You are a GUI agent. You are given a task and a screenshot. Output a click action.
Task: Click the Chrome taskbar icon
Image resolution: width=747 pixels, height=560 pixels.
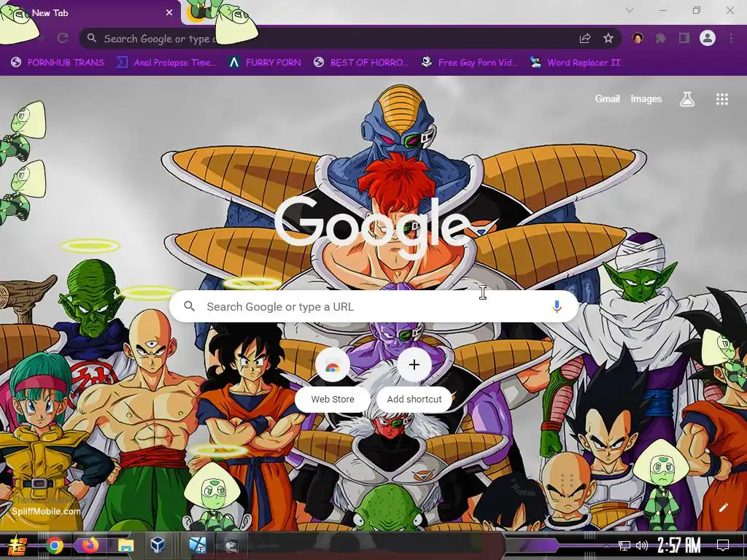[55, 545]
